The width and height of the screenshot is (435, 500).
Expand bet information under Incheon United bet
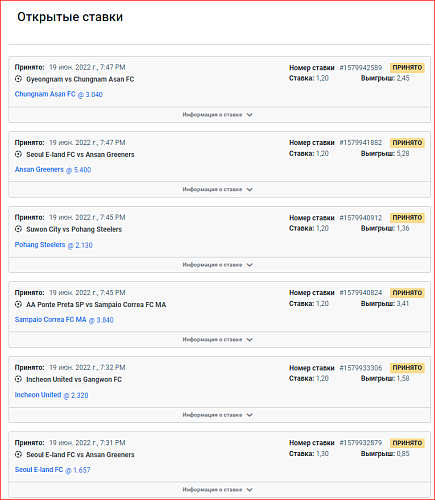[x=219, y=415]
